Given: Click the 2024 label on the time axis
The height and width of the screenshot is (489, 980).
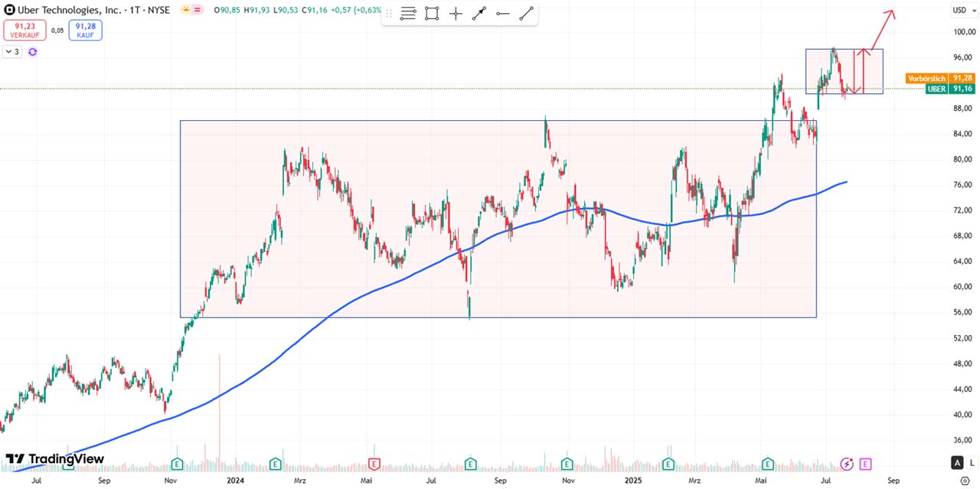Looking at the screenshot, I should (236, 481).
